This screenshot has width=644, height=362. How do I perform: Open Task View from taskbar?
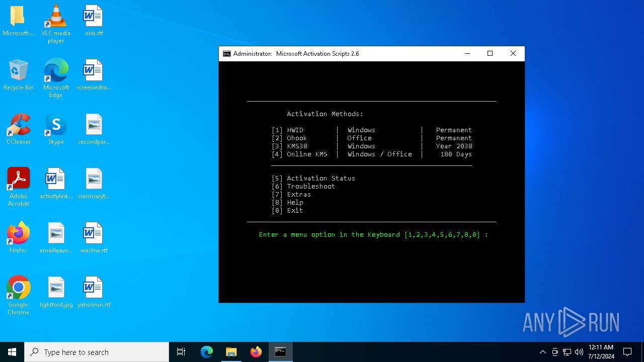point(181,352)
